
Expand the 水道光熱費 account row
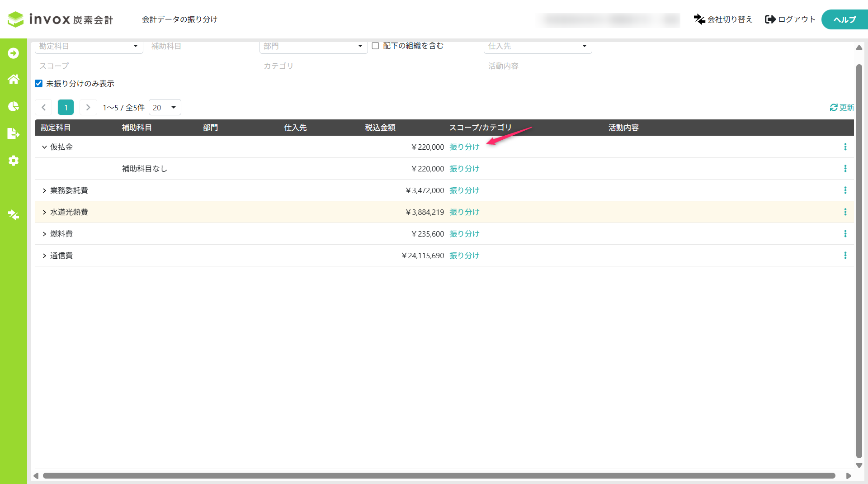pos(44,212)
